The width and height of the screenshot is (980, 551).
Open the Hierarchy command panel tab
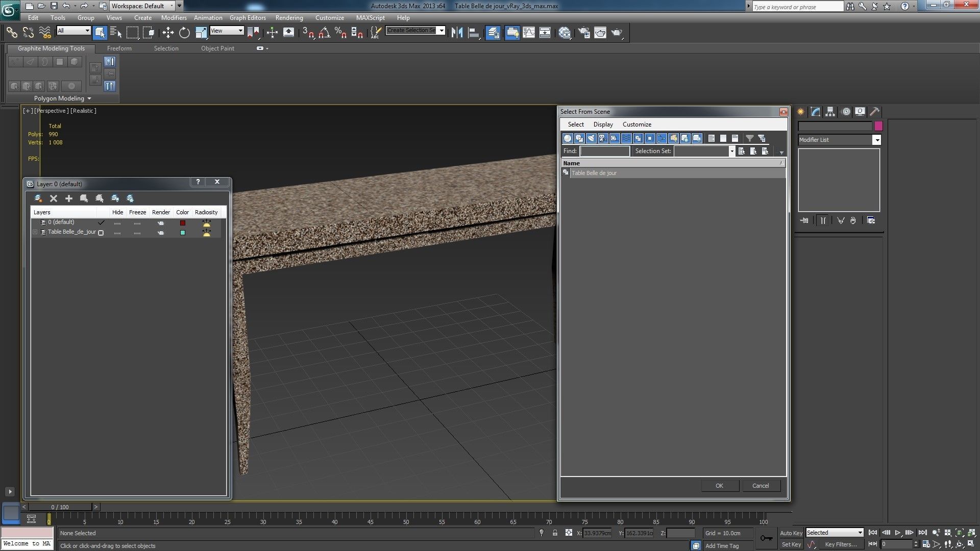(x=830, y=112)
